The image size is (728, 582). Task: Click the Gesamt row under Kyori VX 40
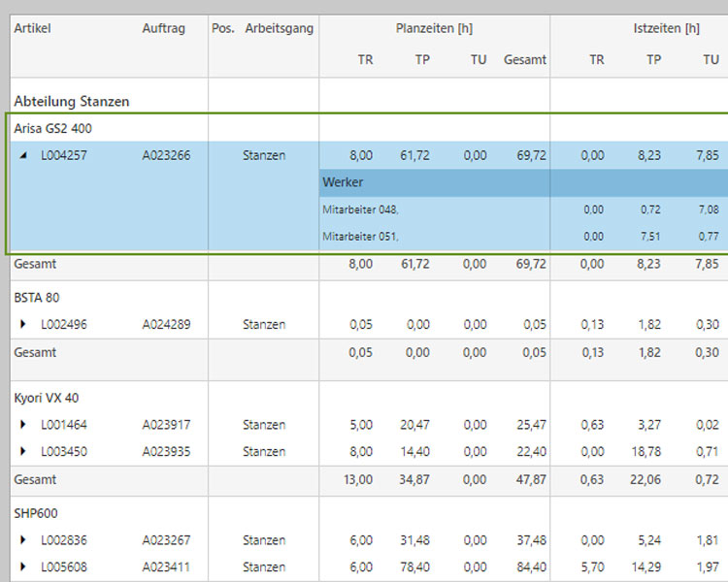tap(369, 481)
